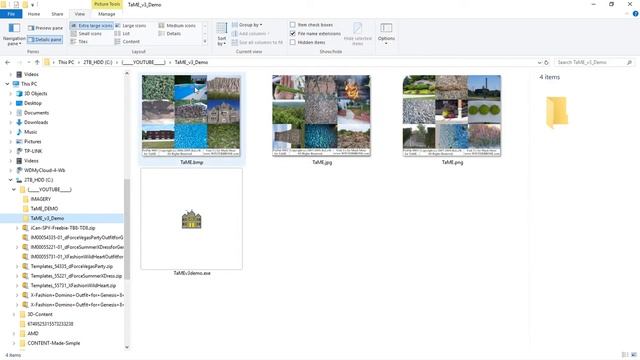Select Content layout
640x360 pixels.
tap(127, 42)
